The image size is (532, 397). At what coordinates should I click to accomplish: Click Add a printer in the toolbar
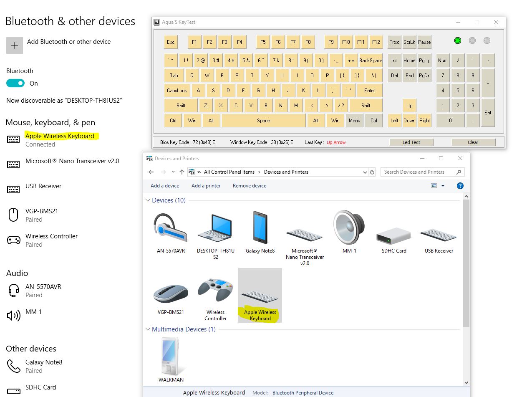206,186
